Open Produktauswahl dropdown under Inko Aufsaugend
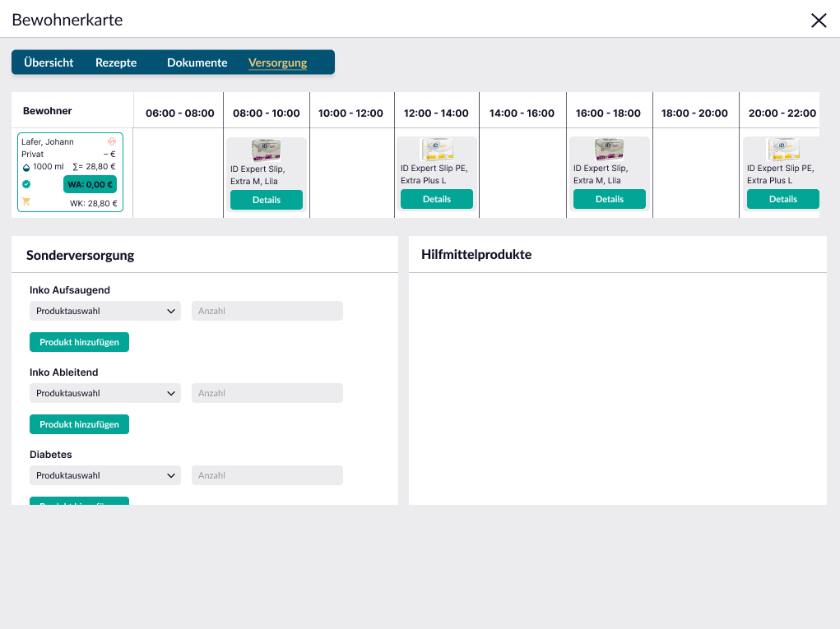Screen dimensions: 840x629 105,311
